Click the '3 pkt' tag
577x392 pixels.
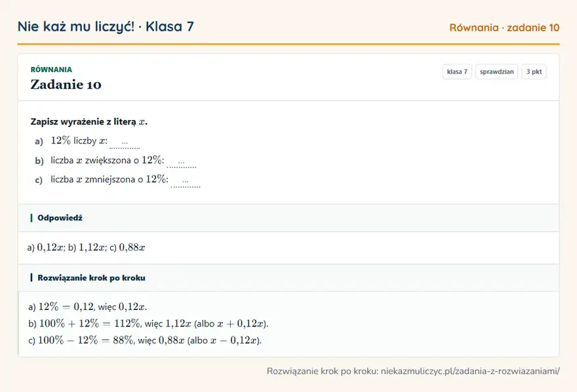[x=534, y=71]
